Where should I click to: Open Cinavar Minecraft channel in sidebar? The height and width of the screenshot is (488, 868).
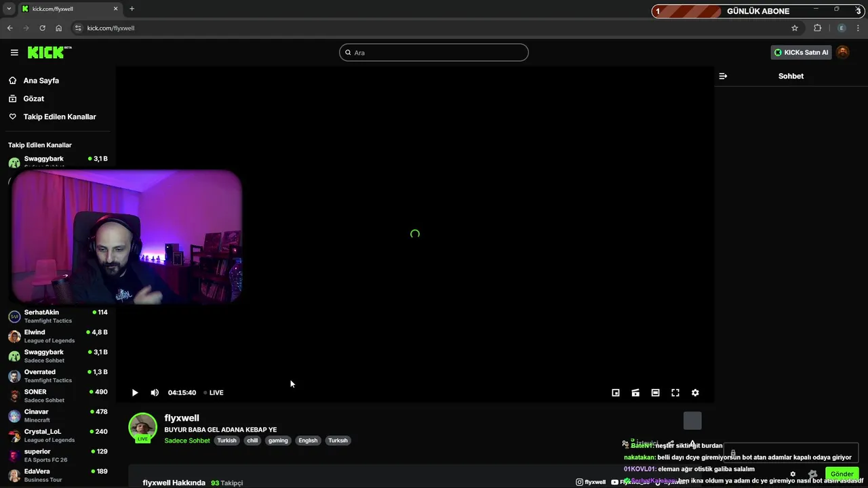click(x=58, y=415)
